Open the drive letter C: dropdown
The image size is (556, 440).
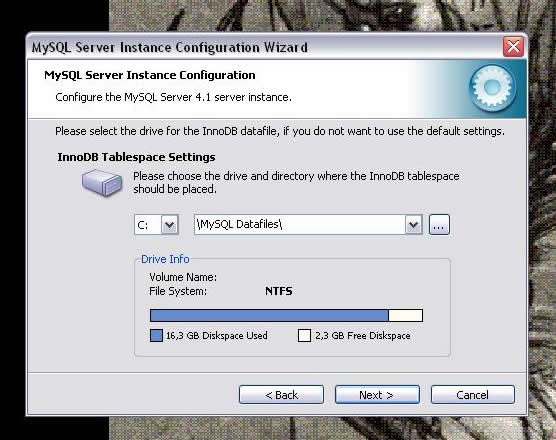click(x=169, y=224)
